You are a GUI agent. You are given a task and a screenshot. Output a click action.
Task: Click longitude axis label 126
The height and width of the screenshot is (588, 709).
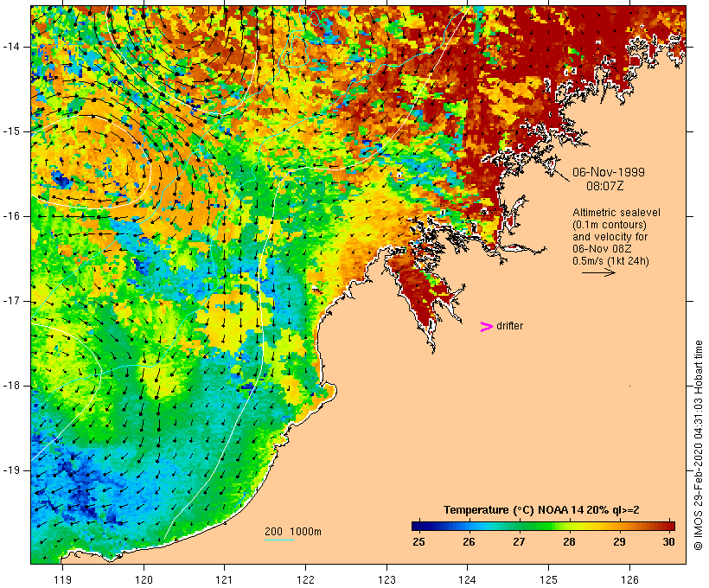point(629,579)
